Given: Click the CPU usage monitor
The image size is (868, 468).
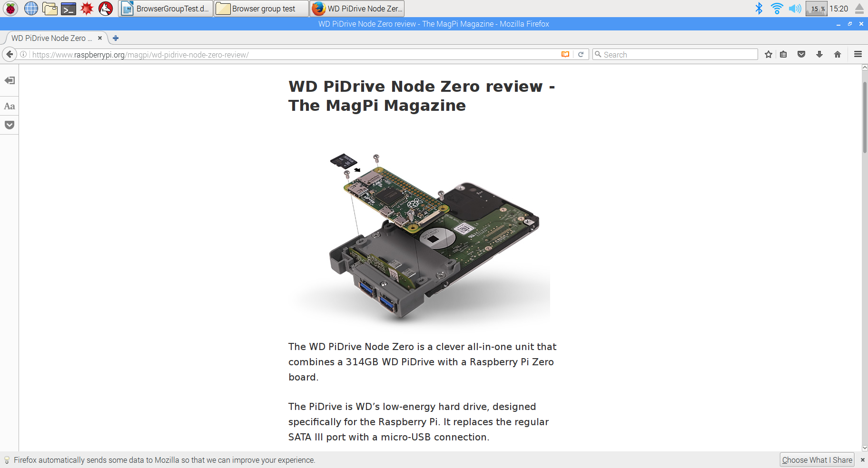Looking at the screenshot, I should pyautogui.click(x=816, y=9).
